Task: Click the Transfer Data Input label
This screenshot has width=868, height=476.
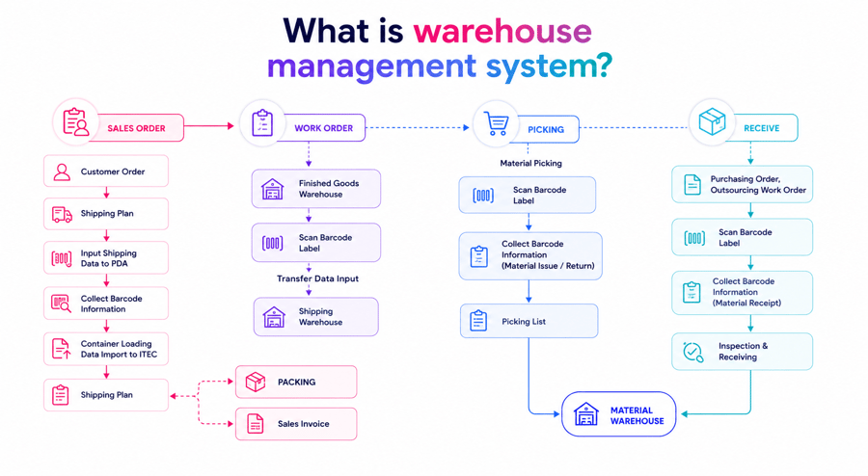Action: 317,278
